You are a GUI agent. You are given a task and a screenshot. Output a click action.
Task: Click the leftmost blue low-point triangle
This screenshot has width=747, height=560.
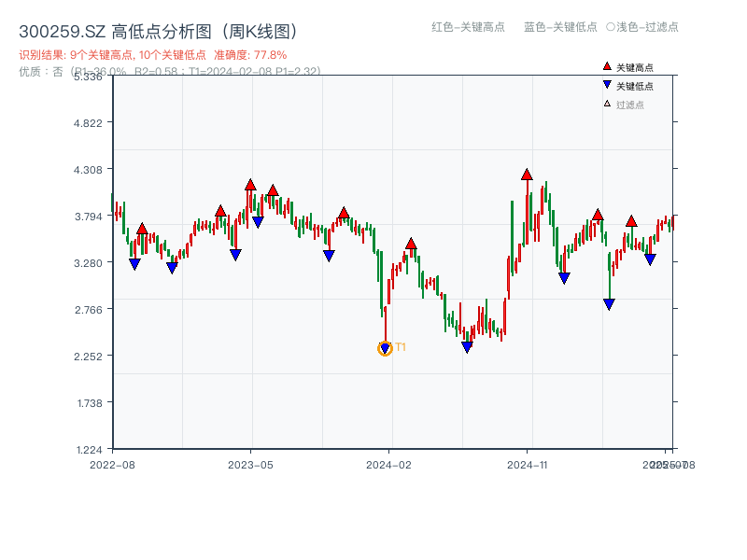click(134, 264)
